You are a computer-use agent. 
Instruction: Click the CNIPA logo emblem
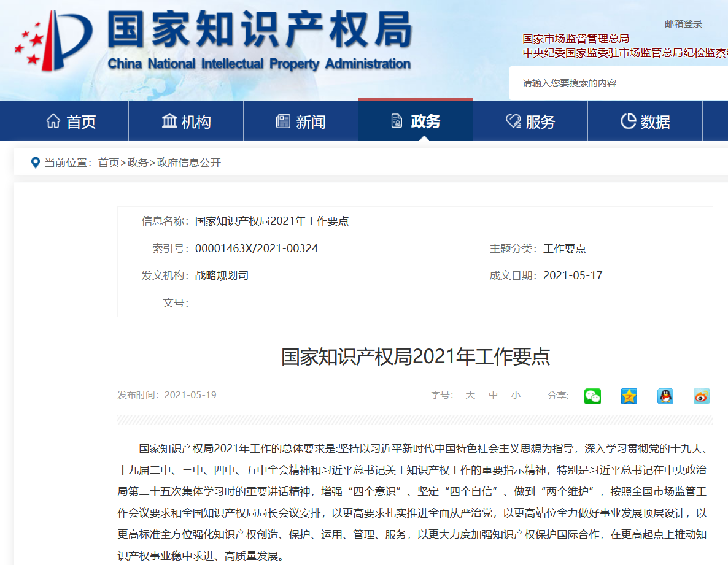pyautogui.click(x=53, y=40)
